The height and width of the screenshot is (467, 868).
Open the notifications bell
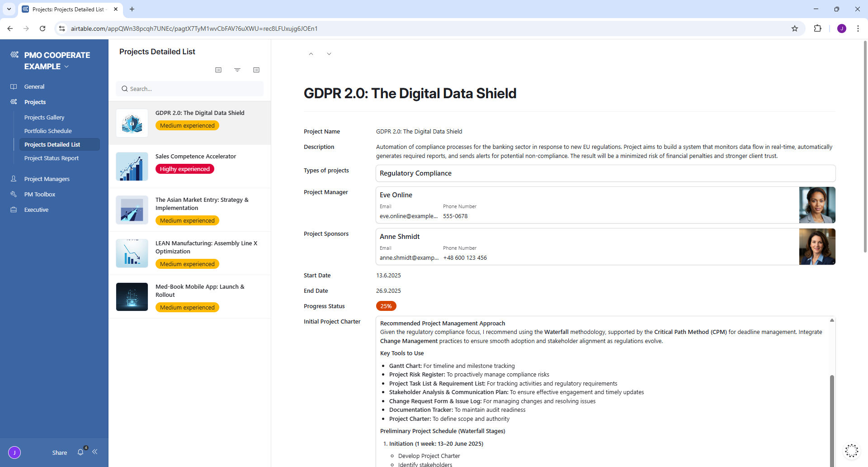click(x=80, y=452)
